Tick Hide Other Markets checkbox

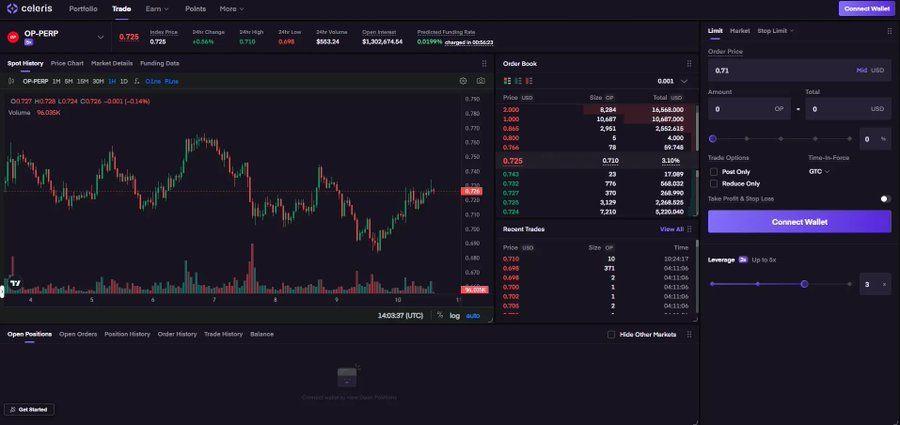(612, 334)
